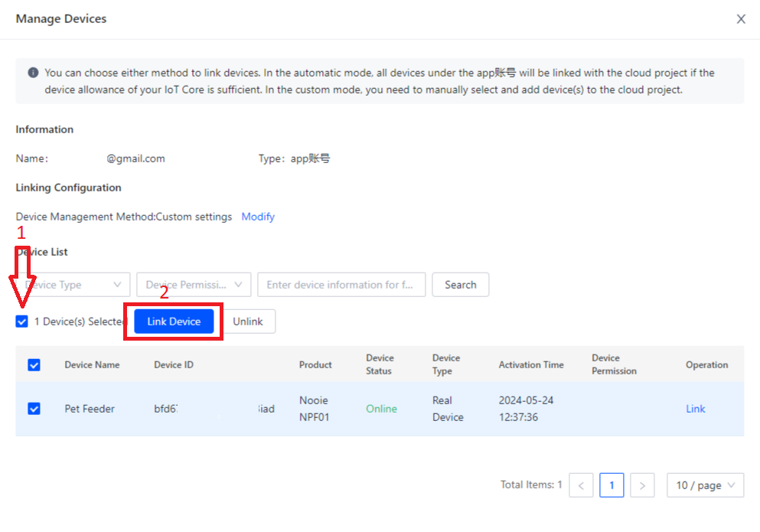Click the Activation Time column header
Image resolution: width=760 pixels, height=532 pixels.
pos(531,365)
